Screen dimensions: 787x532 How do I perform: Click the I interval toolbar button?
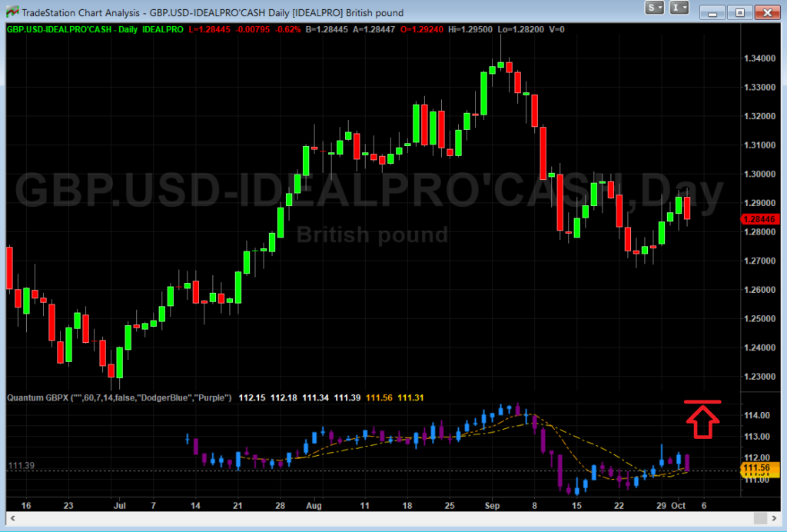(x=674, y=8)
